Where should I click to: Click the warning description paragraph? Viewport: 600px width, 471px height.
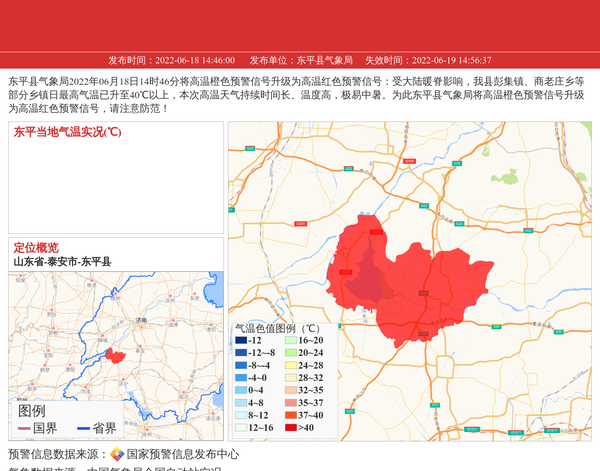click(x=297, y=95)
